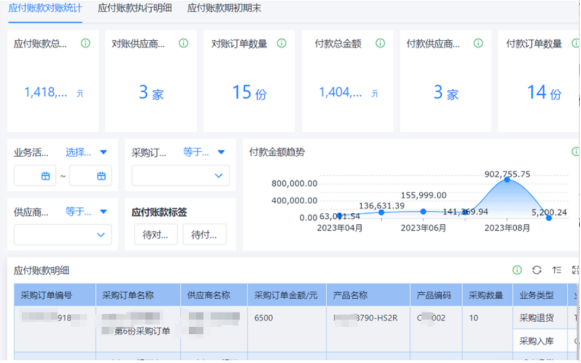The image size is (581, 363).
Task: Open the 应付账款期初期末 tab
Action: click(x=224, y=8)
